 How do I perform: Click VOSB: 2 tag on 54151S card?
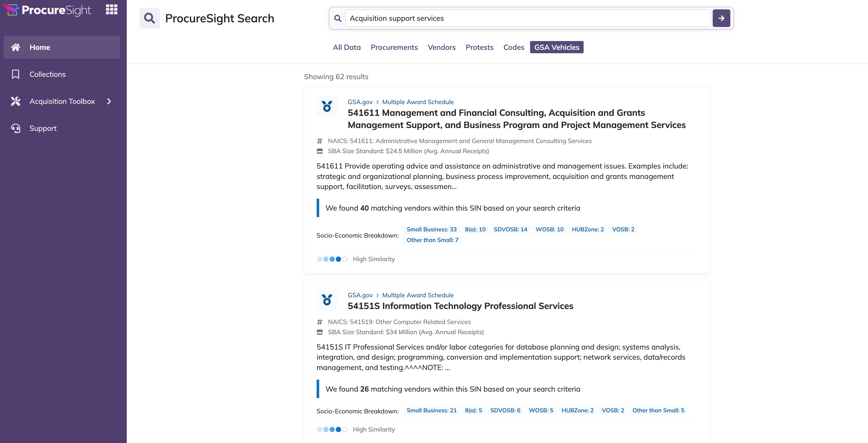(613, 410)
